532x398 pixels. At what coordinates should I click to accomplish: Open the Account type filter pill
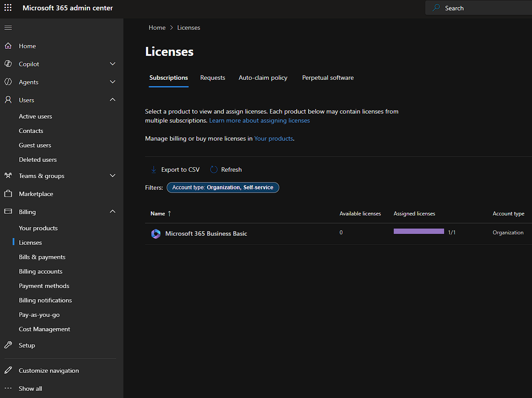[x=223, y=188]
